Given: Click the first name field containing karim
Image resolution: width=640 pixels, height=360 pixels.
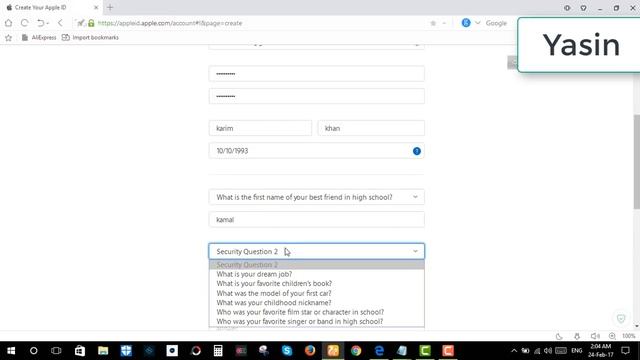Looking at the screenshot, I should (x=260, y=128).
